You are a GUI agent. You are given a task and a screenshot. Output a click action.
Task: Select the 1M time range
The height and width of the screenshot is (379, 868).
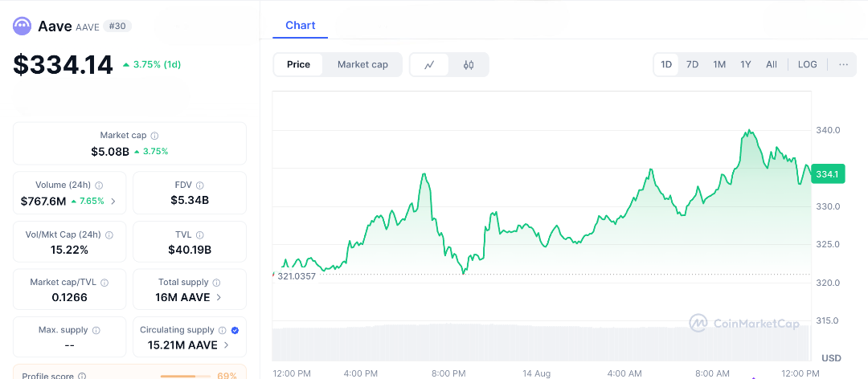(719, 64)
